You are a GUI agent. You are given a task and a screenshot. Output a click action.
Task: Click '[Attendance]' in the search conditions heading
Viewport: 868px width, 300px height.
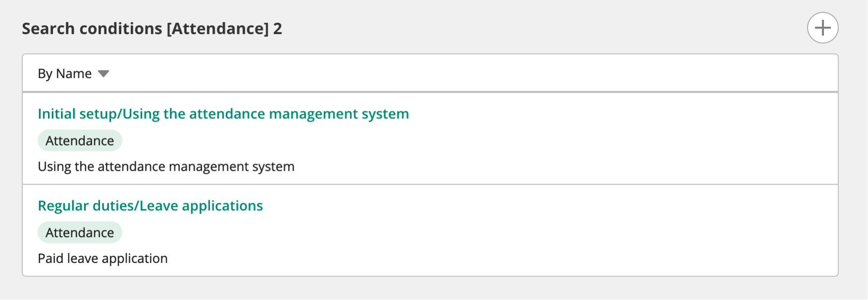click(217, 29)
